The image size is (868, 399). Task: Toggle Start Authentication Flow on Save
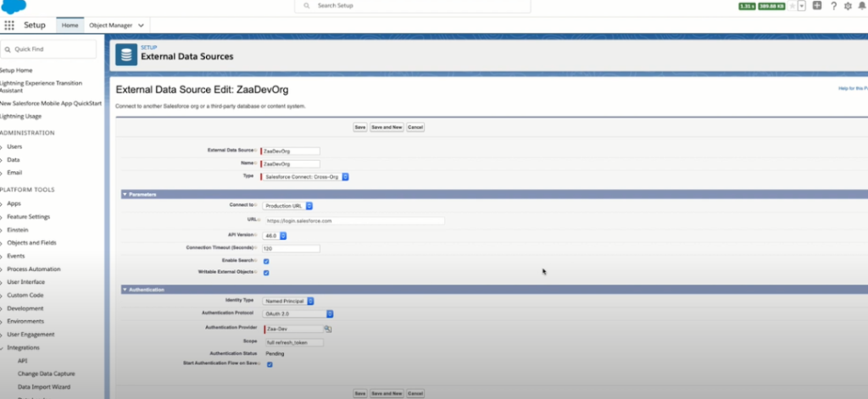click(x=270, y=364)
